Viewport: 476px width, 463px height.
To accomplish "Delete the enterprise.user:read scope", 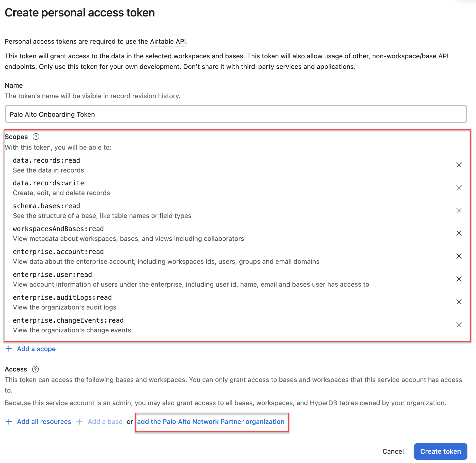I will coord(459,279).
